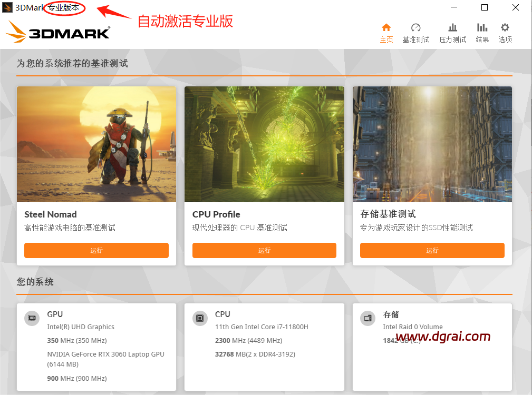Select the CPU Profile thumbnail image
The width and height of the screenshot is (532, 395).
264,144
